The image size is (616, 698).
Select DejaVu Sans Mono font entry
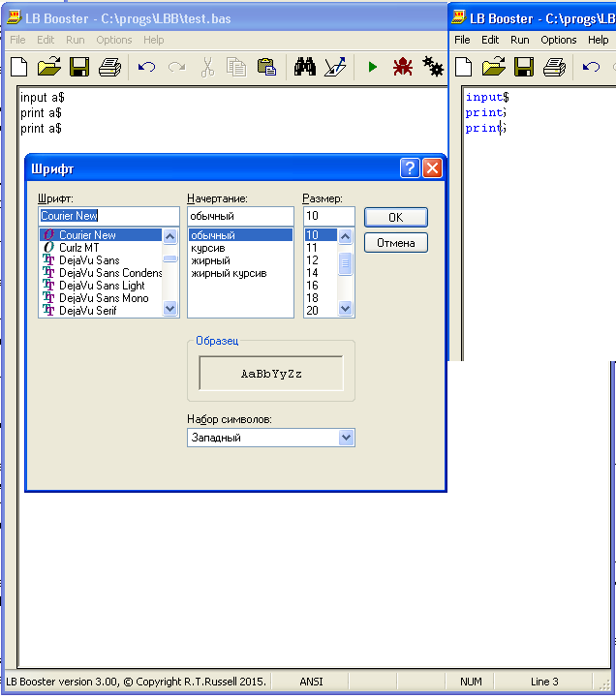[x=101, y=298]
